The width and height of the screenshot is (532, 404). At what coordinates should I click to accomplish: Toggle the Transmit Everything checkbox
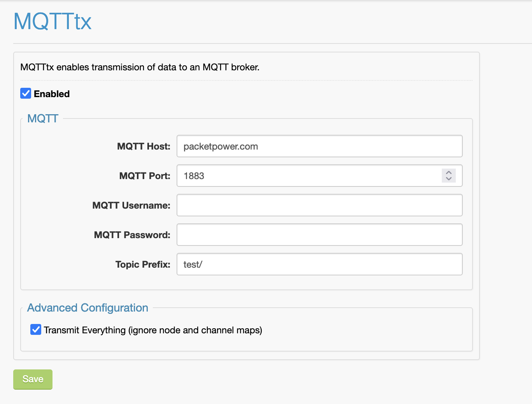[36, 330]
